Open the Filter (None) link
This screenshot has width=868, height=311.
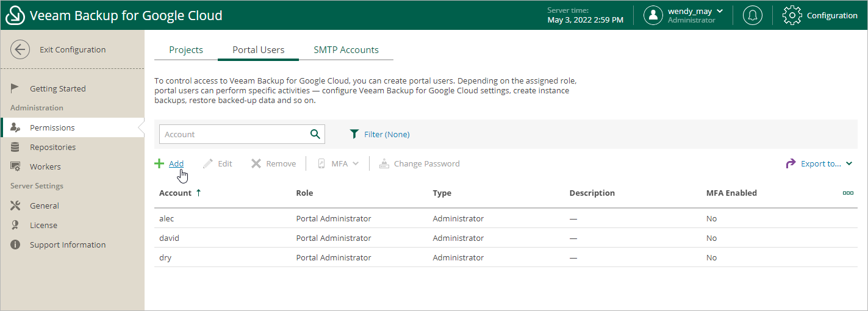point(387,134)
